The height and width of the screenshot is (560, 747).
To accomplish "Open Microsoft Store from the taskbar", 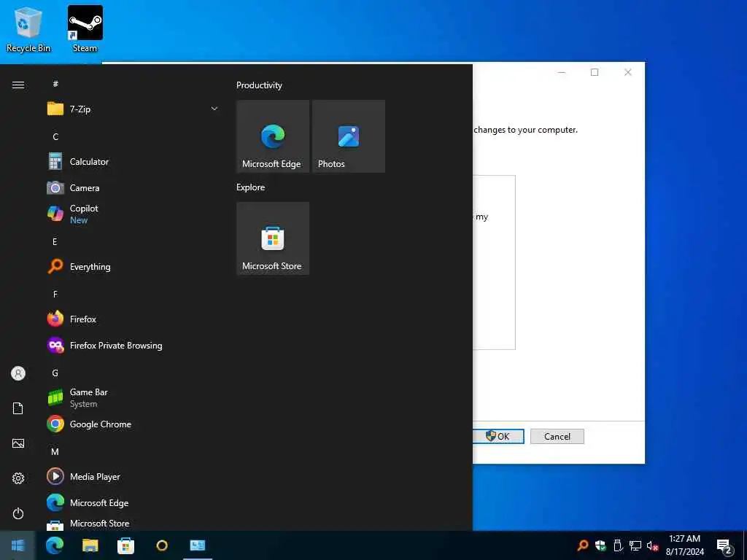I will [125, 545].
